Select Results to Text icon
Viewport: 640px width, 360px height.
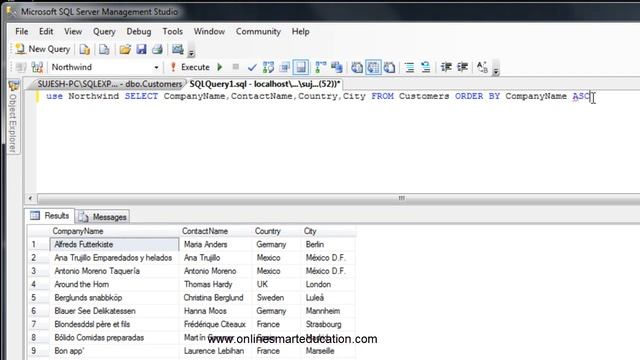[357, 67]
